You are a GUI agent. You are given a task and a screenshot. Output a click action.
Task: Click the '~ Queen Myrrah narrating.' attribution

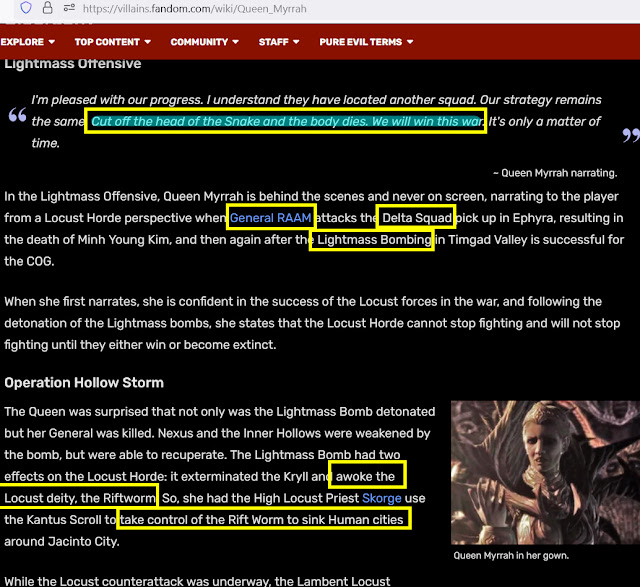click(x=555, y=173)
